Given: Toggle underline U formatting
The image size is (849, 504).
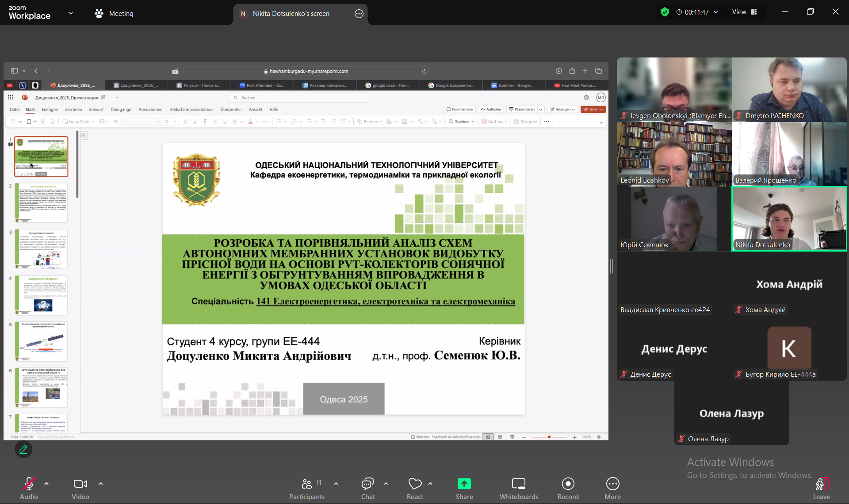Looking at the screenshot, I should point(225,122).
